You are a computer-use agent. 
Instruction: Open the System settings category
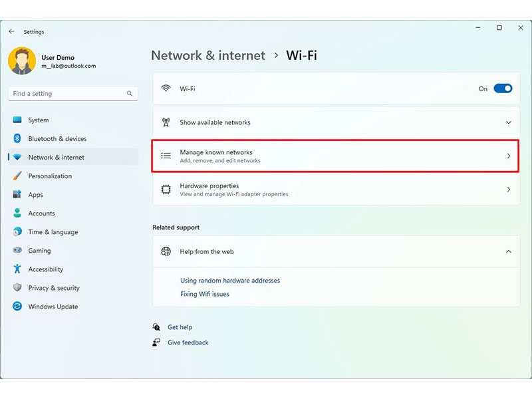pos(73,120)
